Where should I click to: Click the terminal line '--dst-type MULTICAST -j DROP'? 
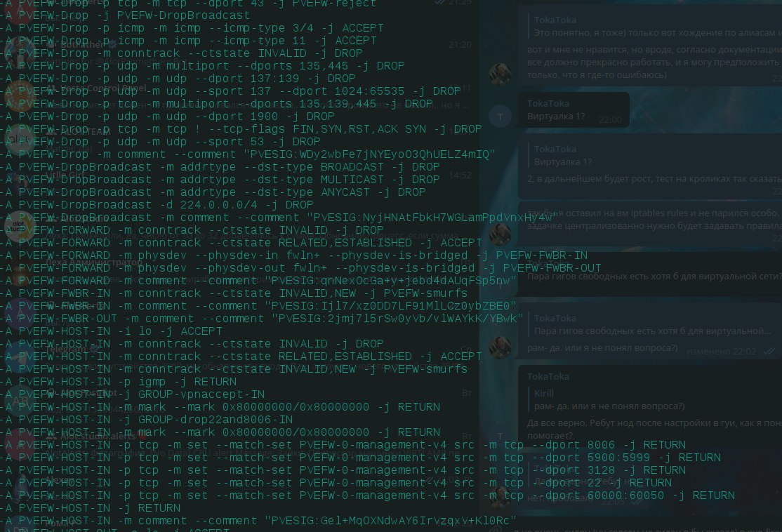[220, 180]
